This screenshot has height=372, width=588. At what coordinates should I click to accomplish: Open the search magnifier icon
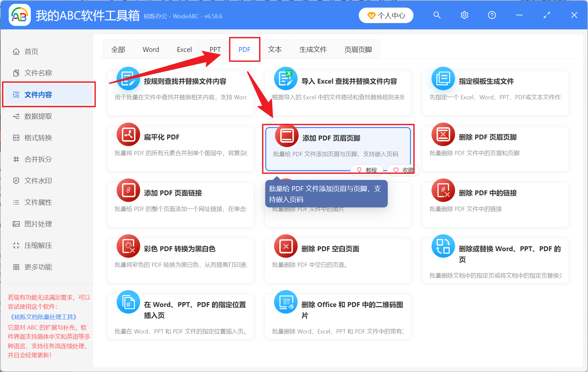437,15
